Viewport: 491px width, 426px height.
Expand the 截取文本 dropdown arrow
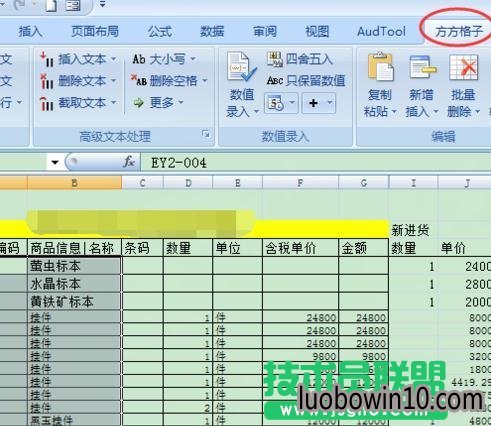point(114,102)
